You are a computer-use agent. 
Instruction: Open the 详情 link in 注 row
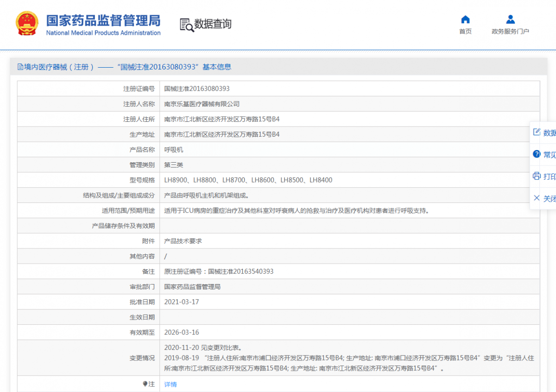(x=170, y=384)
